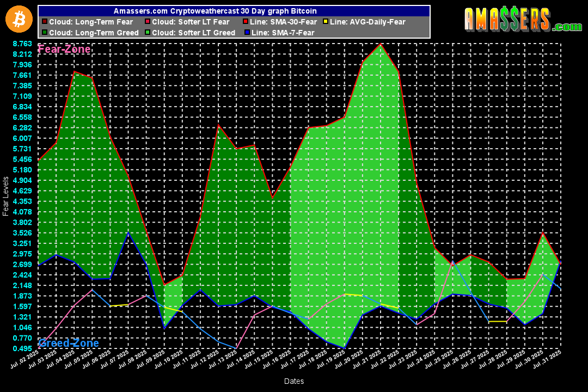Select the 8.763 y-axis value
Screen dimensions: 588x392
[x=22, y=44]
